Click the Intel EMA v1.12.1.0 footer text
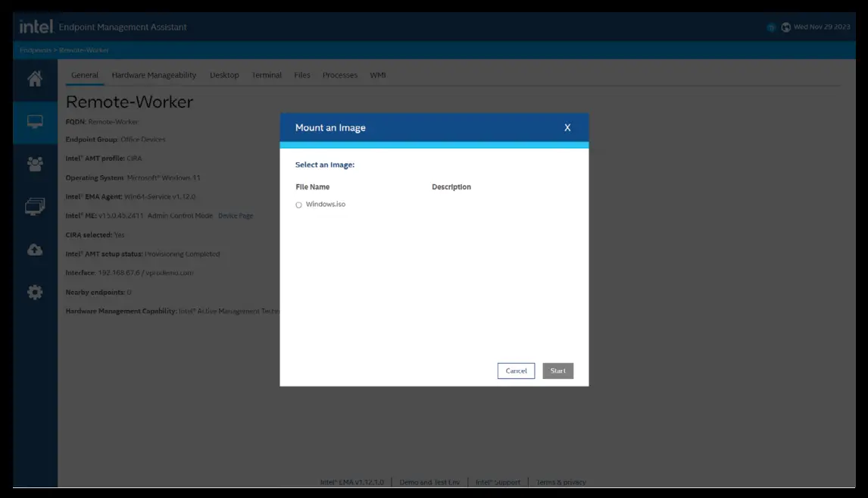868x498 pixels. coord(352,482)
